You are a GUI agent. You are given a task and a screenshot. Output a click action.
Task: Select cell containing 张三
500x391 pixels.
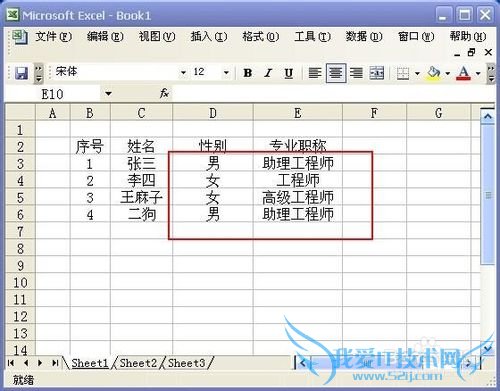click(x=141, y=163)
